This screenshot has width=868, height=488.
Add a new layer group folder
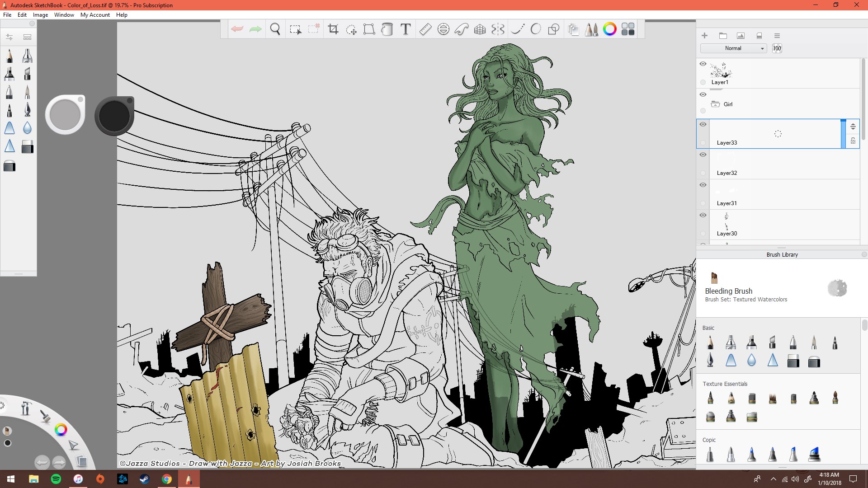[723, 36]
